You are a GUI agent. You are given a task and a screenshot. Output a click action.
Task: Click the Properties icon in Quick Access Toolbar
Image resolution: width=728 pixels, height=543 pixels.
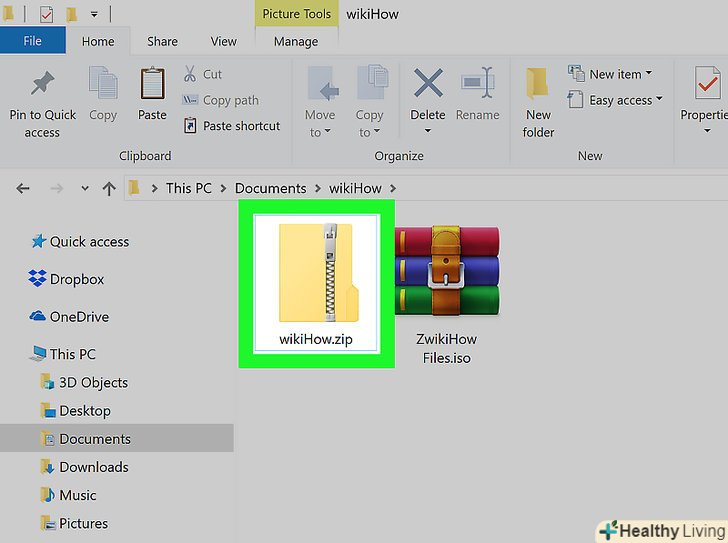click(x=46, y=14)
